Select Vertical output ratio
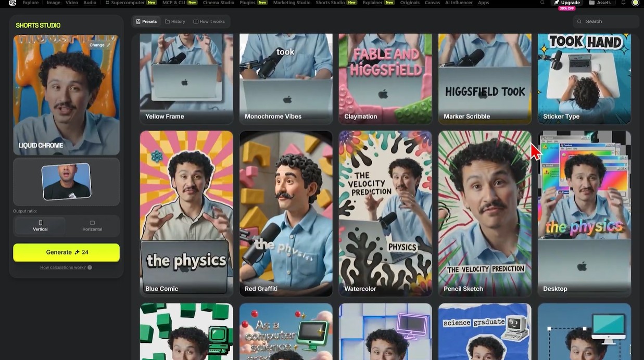 [x=40, y=226]
